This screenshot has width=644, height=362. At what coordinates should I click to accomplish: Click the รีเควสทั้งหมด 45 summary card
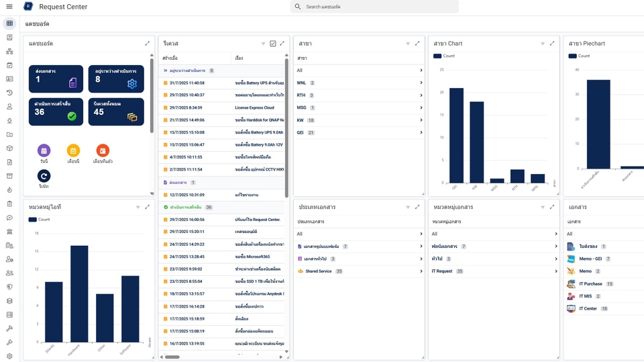point(115,111)
